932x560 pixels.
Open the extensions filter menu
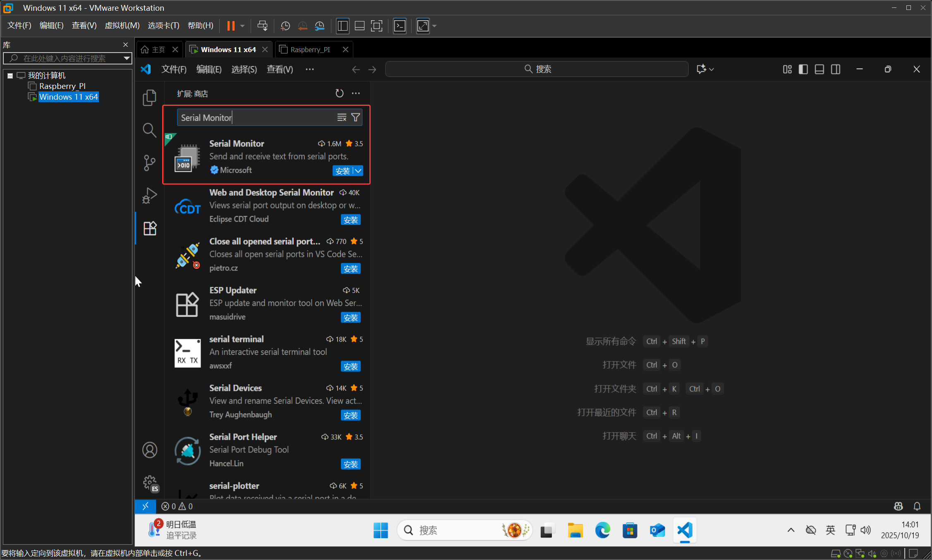pyautogui.click(x=355, y=117)
